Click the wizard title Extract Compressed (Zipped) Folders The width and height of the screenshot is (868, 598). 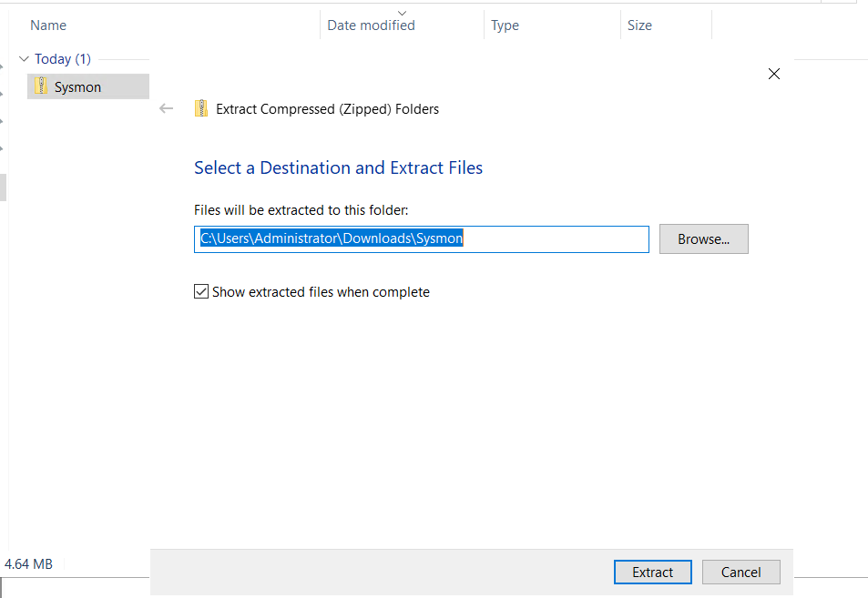click(x=327, y=109)
